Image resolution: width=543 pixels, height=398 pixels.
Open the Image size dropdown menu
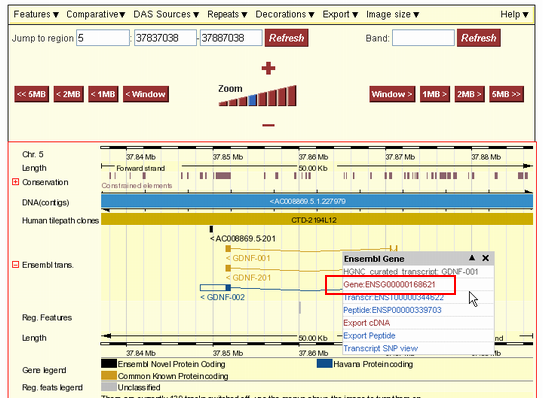pos(392,15)
